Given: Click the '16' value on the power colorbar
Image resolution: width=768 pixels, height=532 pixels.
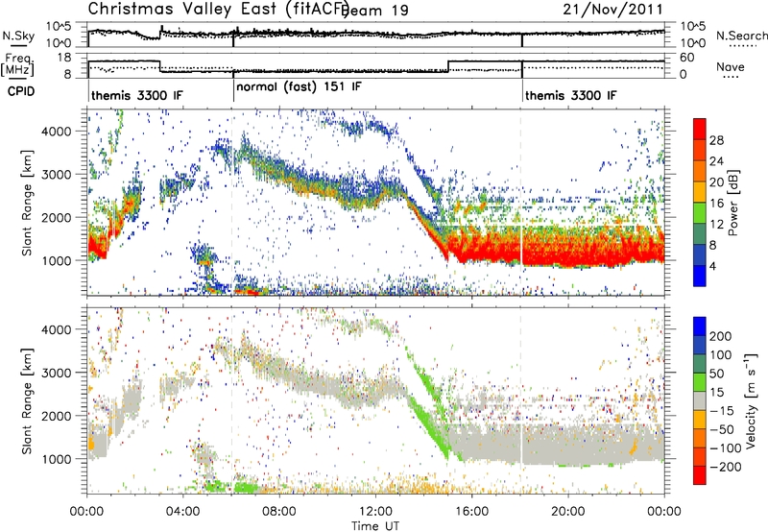Looking at the screenshot, I should (716, 204).
